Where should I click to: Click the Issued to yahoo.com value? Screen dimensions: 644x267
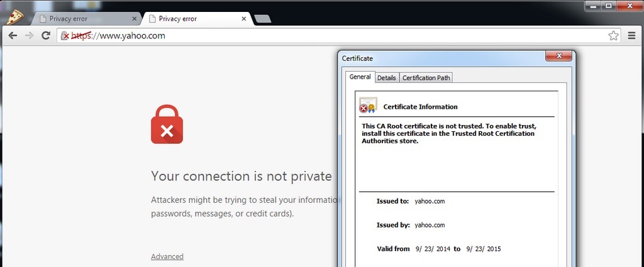tap(430, 202)
